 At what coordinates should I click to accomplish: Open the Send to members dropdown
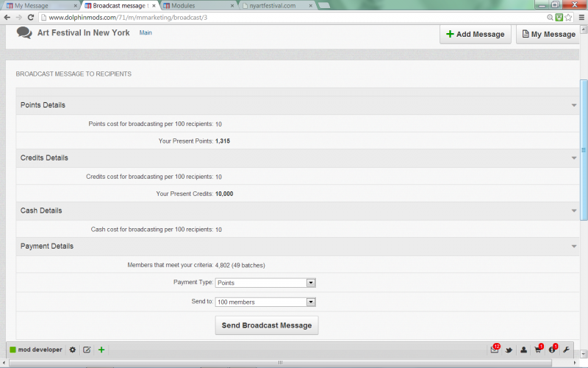[x=265, y=302]
